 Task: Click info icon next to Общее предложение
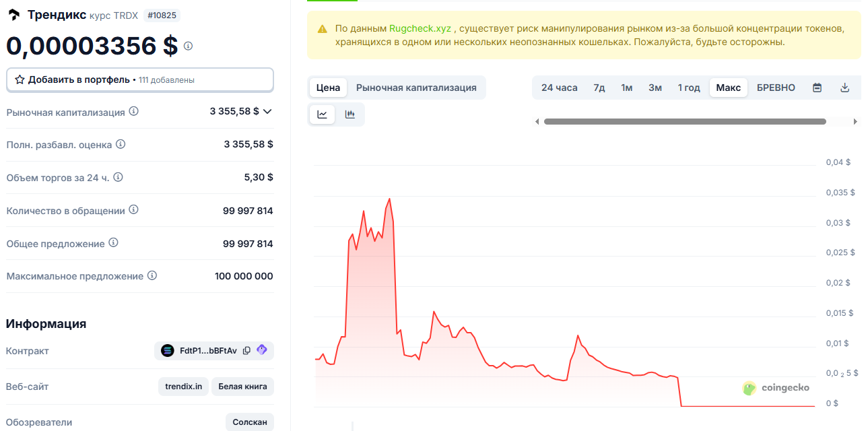coord(113,242)
